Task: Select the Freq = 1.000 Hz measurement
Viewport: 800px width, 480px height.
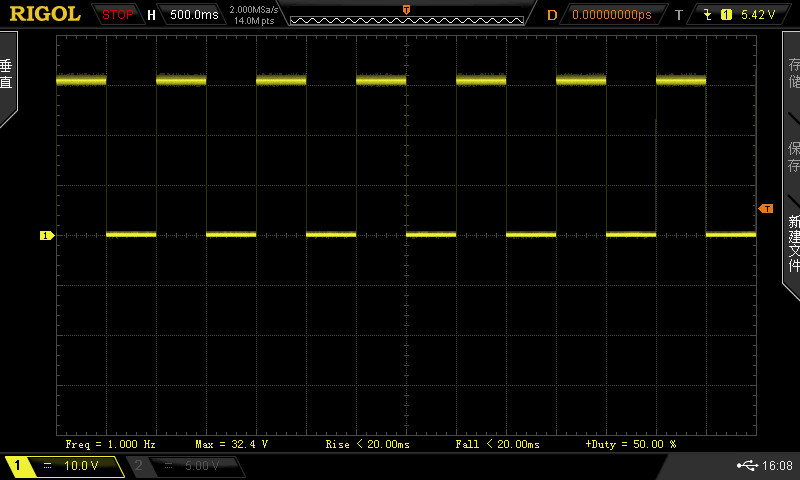Action: [x=110, y=443]
